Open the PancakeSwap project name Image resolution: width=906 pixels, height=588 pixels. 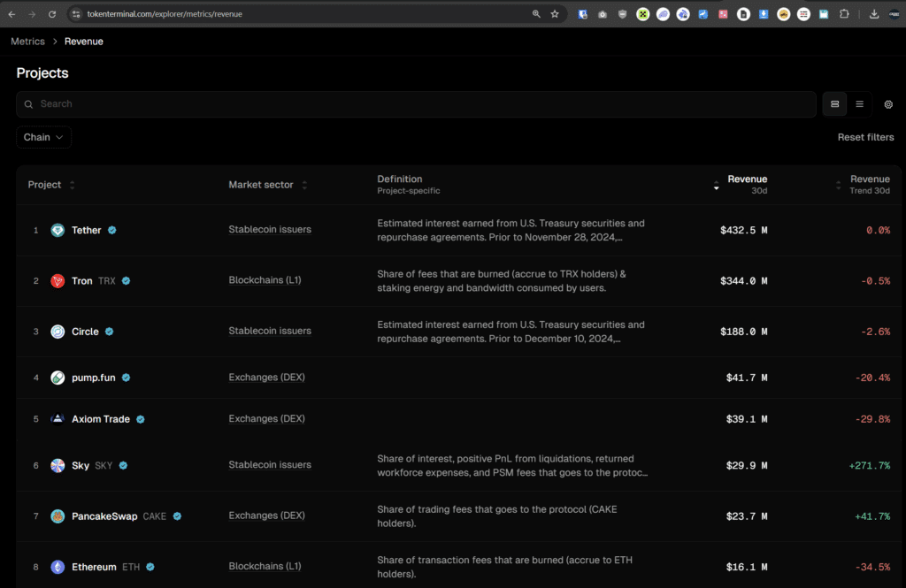click(x=104, y=516)
